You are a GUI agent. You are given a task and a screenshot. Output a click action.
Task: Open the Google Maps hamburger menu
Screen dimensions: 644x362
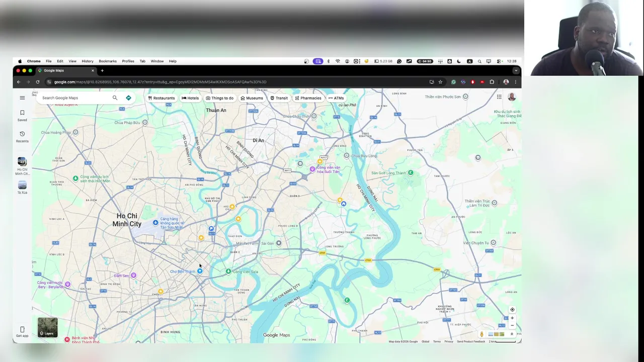click(x=22, y=98)
